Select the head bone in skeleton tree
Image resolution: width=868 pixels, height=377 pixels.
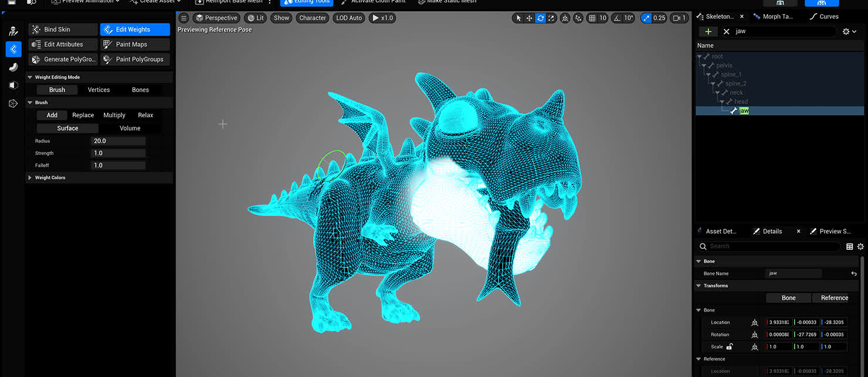click(741, 101)
